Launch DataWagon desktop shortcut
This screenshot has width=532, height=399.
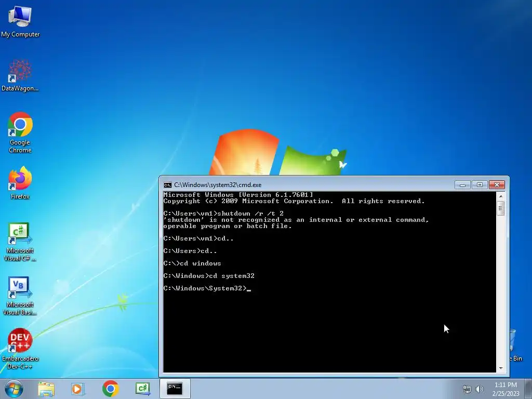pyautogui.click(x=20, y=75)
